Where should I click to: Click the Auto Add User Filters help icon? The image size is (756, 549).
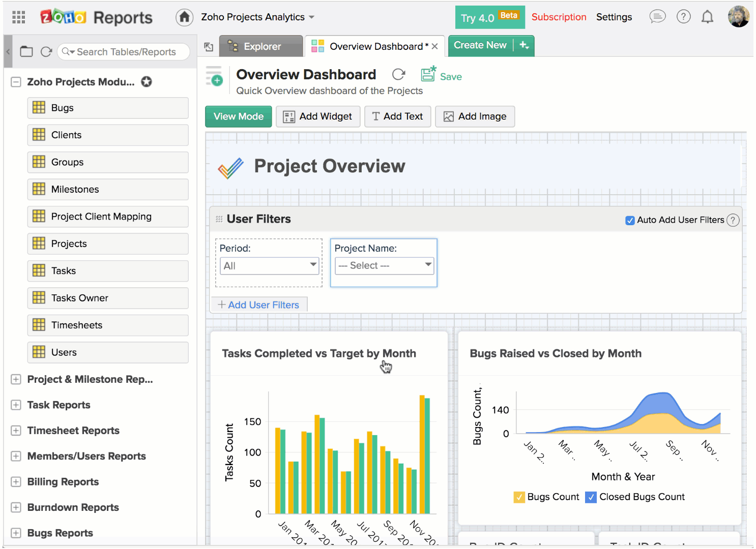tap(733, 220)
